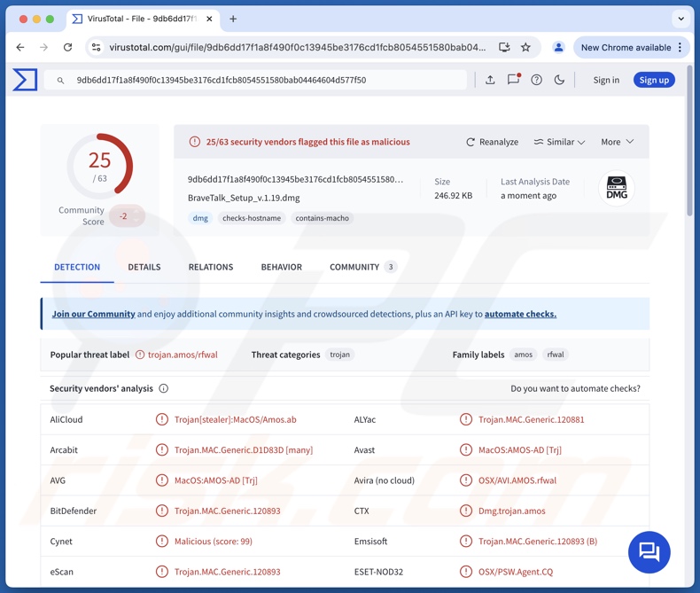700x593 pixels.
Task: Click Do you want to automate checks
Action: [x=575, y=388]
